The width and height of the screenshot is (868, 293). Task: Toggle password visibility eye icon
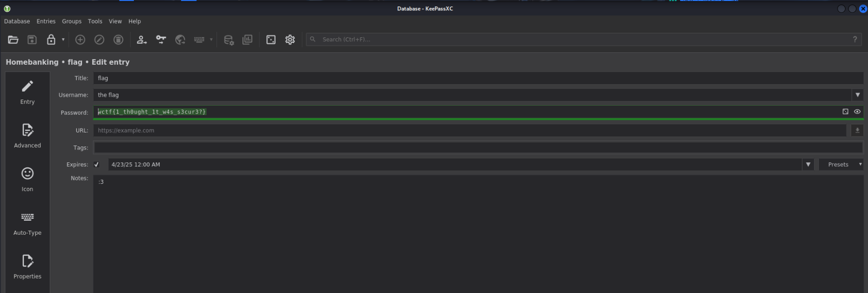tap(857, 112)
